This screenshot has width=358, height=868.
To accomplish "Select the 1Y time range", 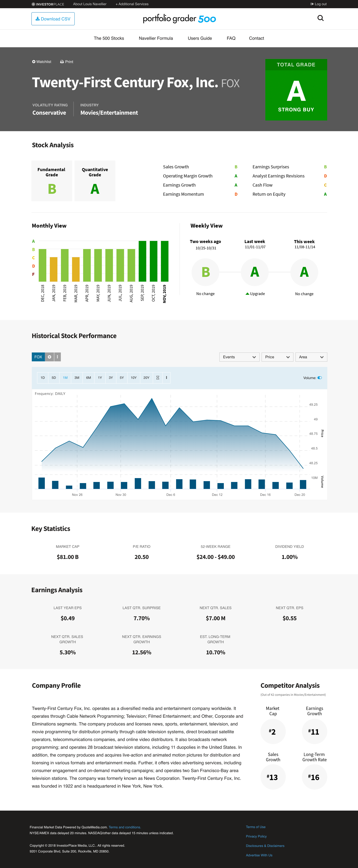I will click(100, 378).
